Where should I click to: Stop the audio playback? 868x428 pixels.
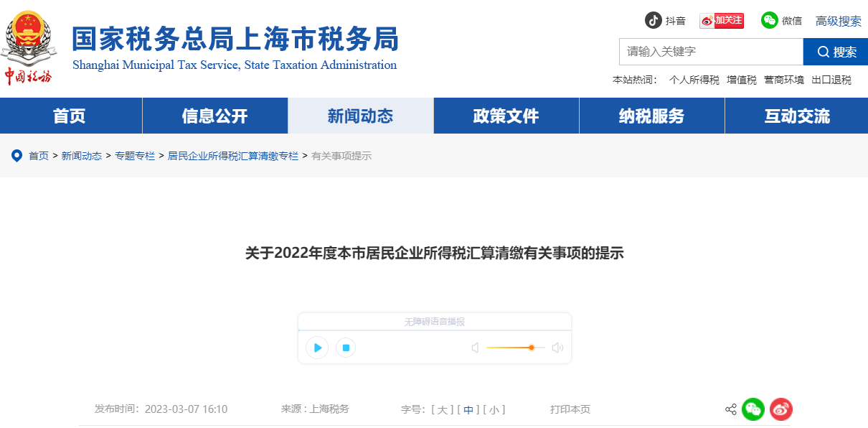click(x=345, y=347)
